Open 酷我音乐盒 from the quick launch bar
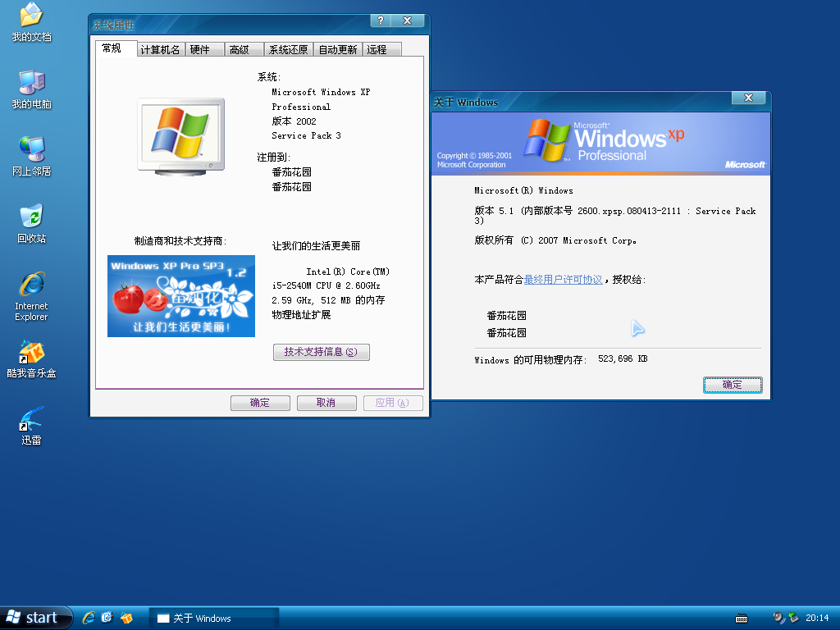Viewport: 840px width, 630px height. point(126,618)
